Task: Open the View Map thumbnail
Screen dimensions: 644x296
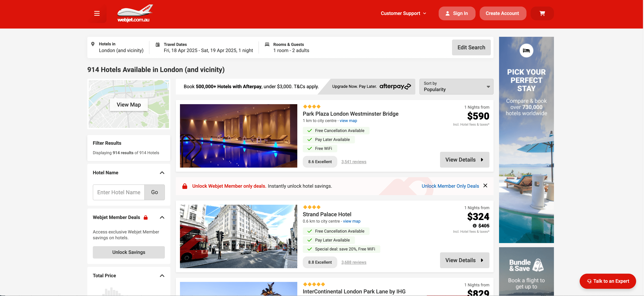Action: [129, 105]
